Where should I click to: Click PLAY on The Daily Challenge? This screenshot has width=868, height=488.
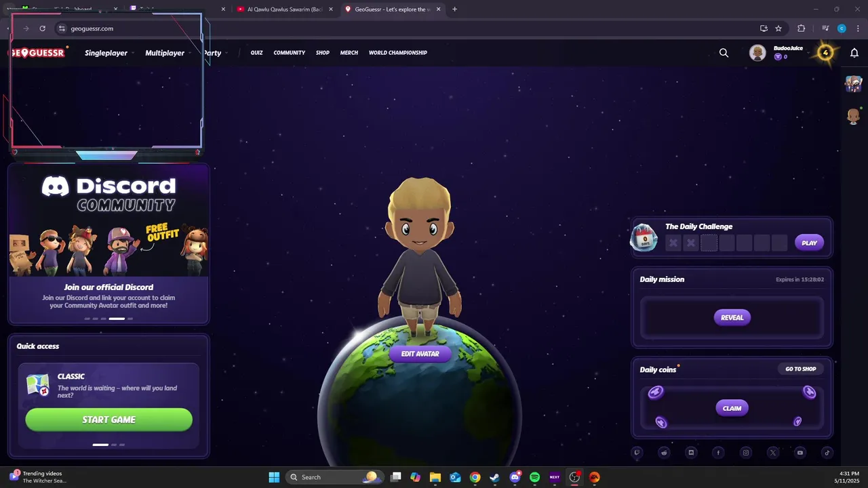click(809, 243)
